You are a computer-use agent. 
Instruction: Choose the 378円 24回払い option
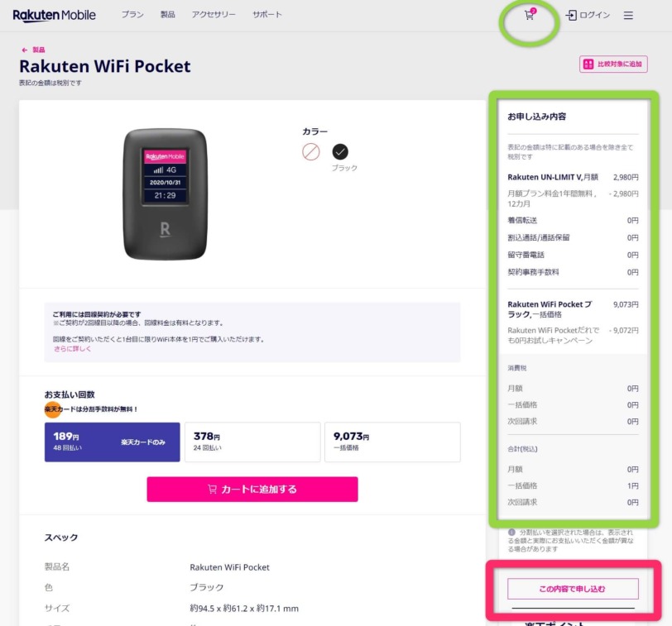[252, 442]
